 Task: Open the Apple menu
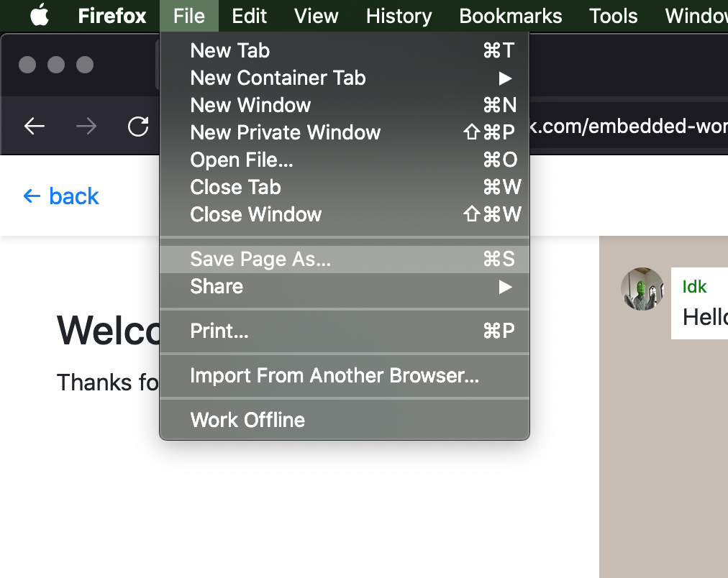click(x=40, y=15)
